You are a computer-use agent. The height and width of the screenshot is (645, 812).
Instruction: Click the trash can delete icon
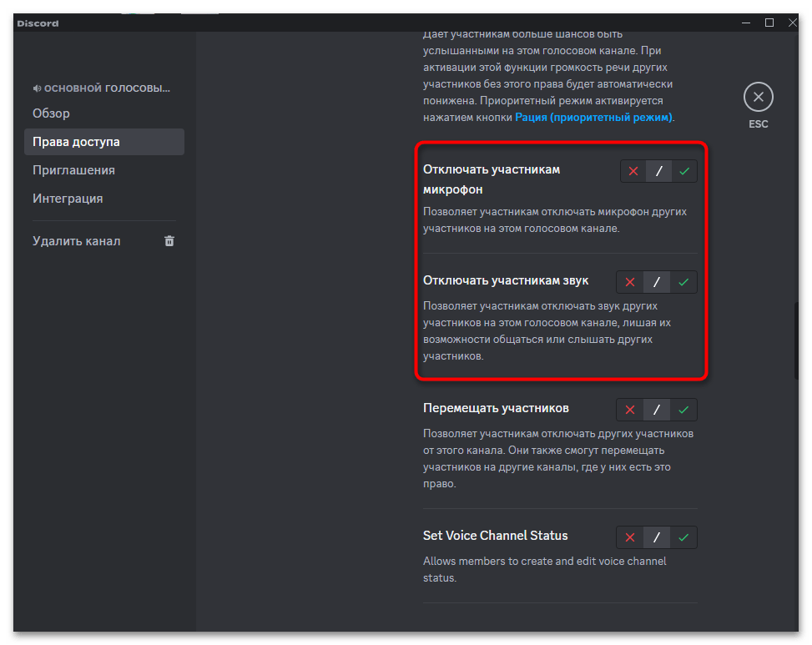(x=169, y=241)
